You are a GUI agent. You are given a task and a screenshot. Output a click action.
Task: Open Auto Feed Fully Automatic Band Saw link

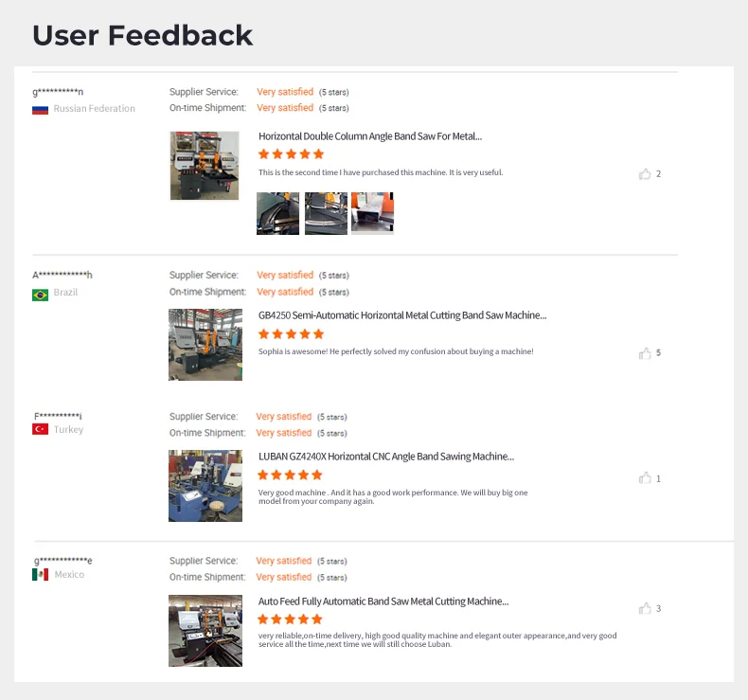383,601
